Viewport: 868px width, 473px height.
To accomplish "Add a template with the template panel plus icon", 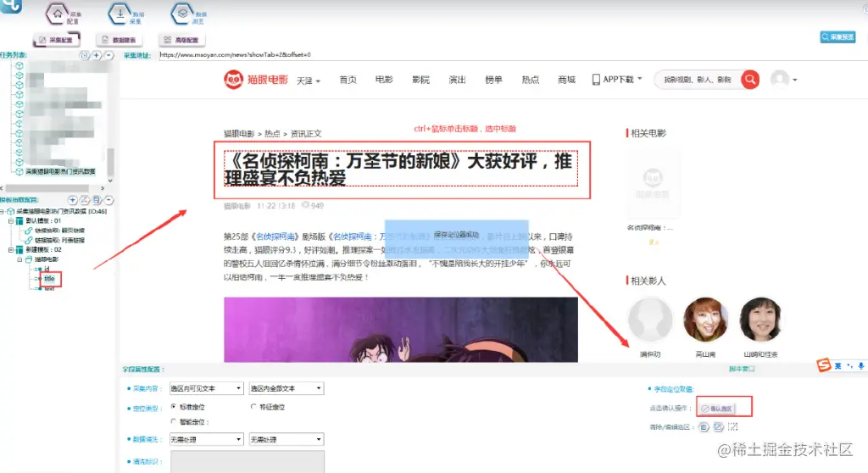I will 73,200.
